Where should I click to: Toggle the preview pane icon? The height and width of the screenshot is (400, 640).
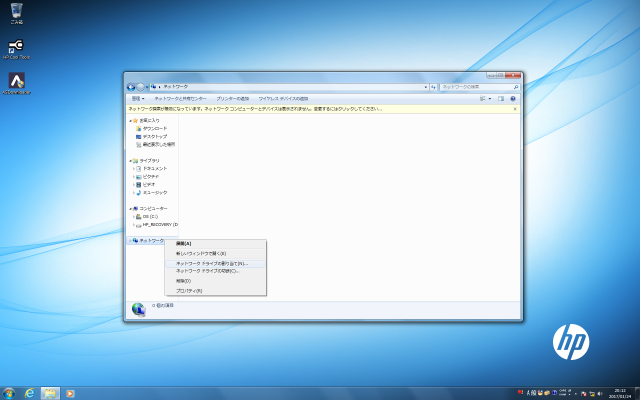[x=499, y=99]
